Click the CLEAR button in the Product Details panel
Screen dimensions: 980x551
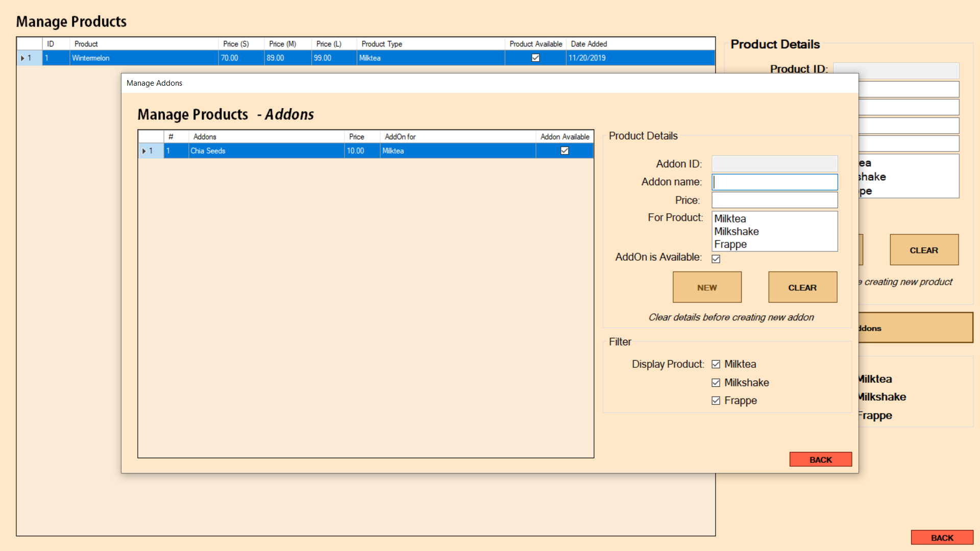pos(924,250)
